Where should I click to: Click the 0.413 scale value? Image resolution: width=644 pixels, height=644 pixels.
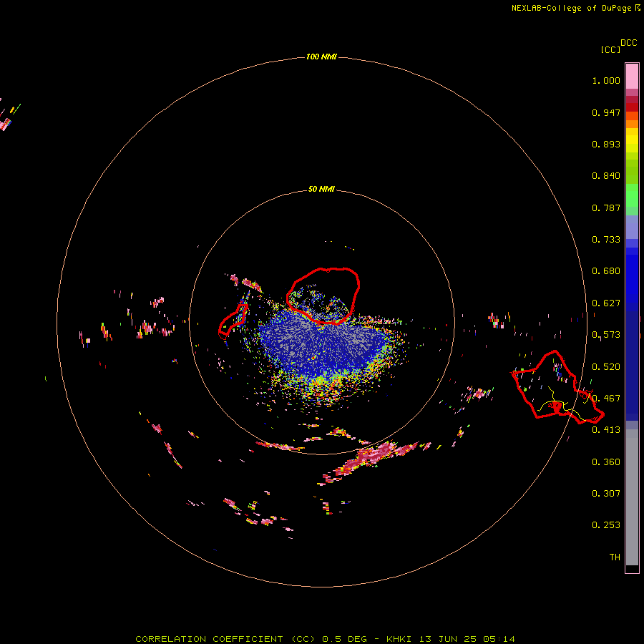pyautogui.click(x=606, y=430)
